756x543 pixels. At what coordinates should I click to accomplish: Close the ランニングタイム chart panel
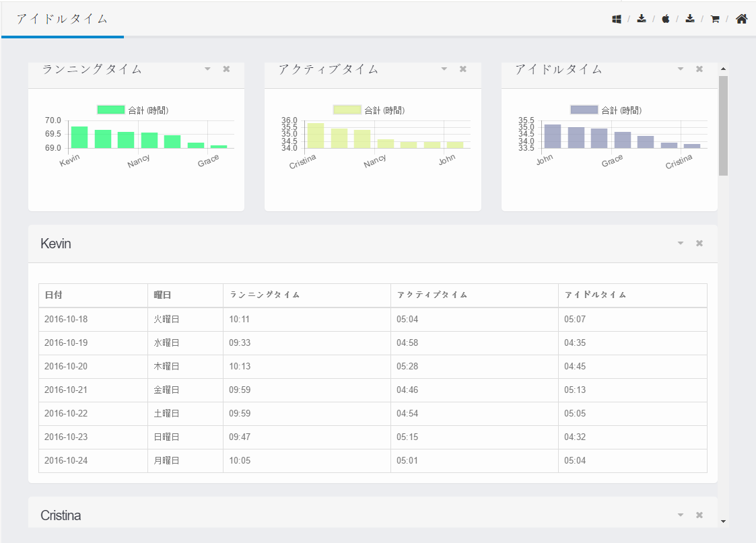coord(226,69)
